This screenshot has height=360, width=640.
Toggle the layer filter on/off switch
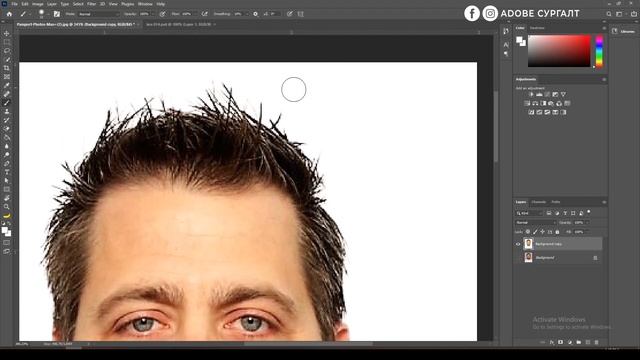pyautogui.click(x=589, y=212)
